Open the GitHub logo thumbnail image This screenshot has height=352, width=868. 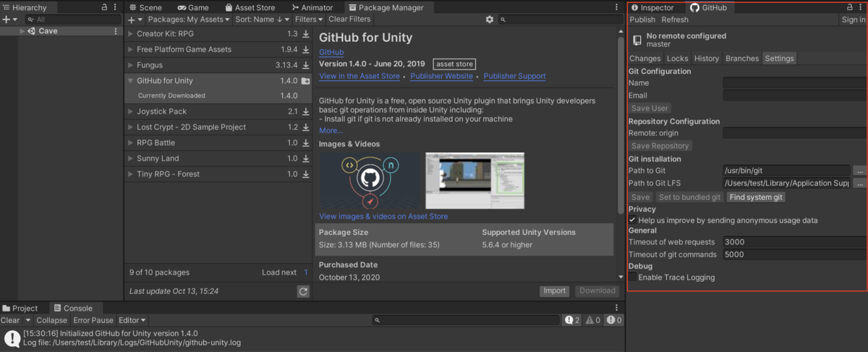[x=369, y=180]
